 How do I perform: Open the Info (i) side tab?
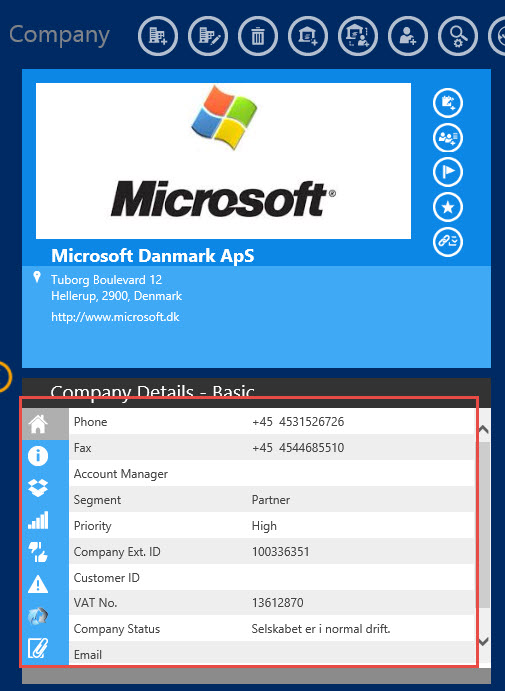coord(38,456)
